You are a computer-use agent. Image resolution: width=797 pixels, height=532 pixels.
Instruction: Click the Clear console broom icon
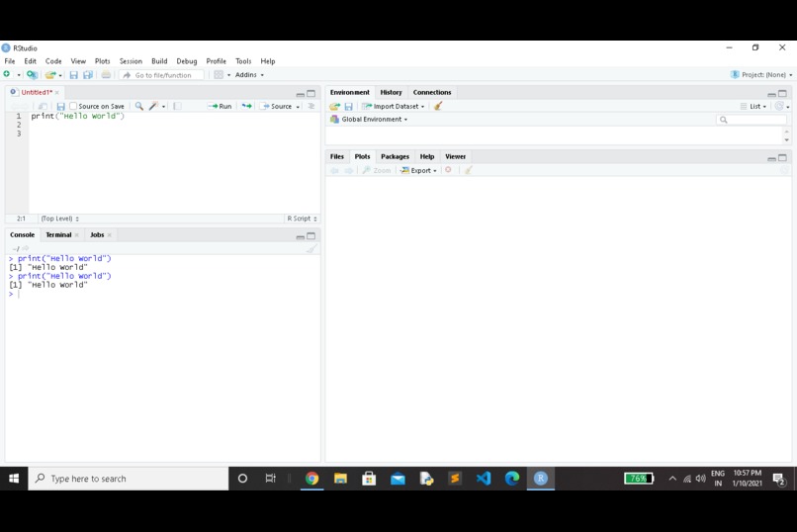(x=311, y=248)
